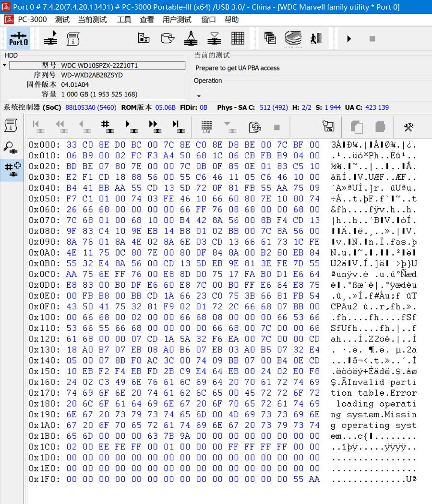Image resolution: width=432 pixels, height=504 pixels.
Task: Click the UA C value 423 139
Action: tap(377, 107)
